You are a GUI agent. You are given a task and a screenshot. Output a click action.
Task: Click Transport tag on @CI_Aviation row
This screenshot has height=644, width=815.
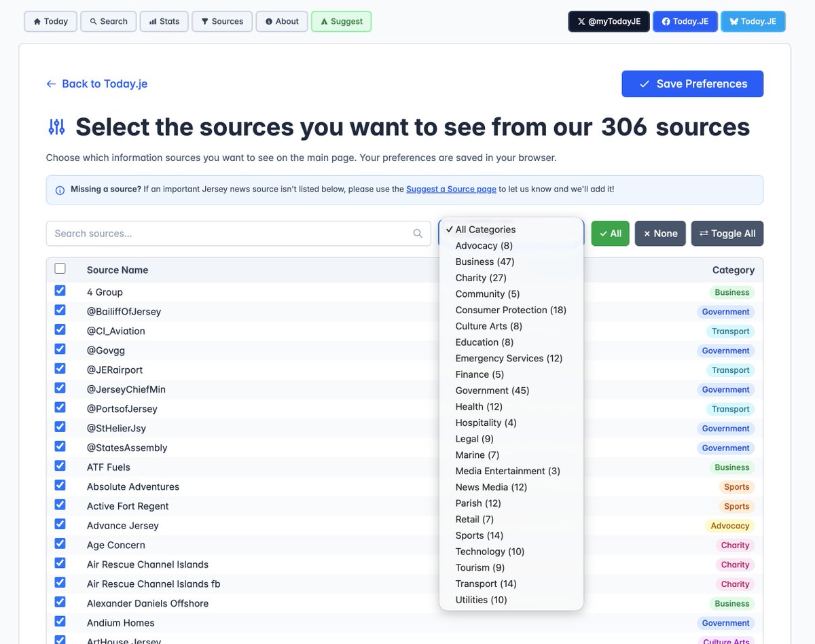tap(731, 332)
